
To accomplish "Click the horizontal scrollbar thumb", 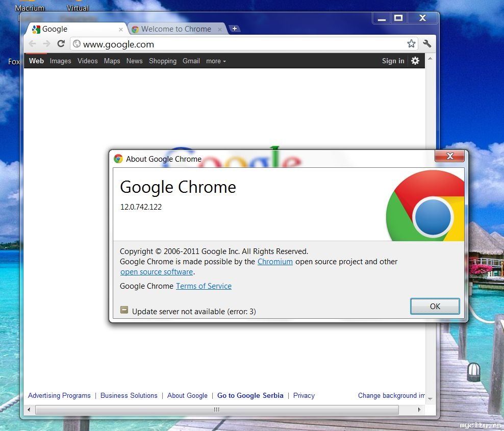I will (217, 410).
